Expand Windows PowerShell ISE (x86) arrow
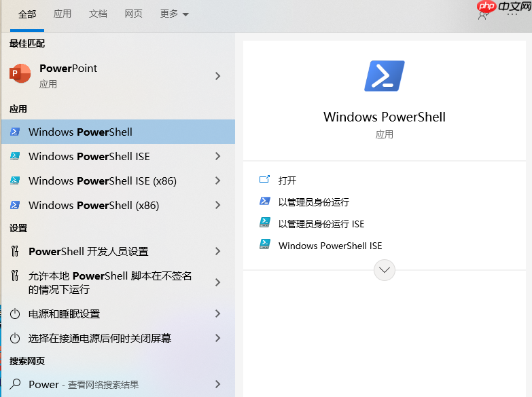Viewport: 532px width, 397px height. 218,181
